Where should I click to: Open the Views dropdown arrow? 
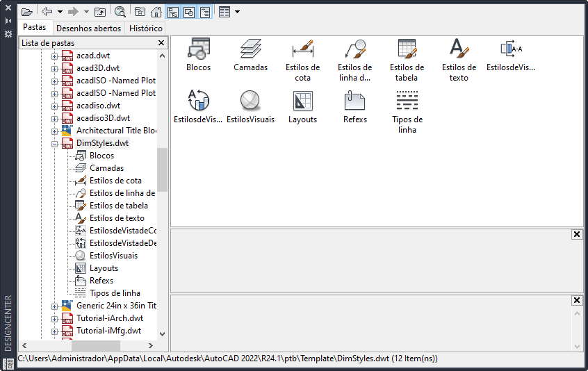238,12
